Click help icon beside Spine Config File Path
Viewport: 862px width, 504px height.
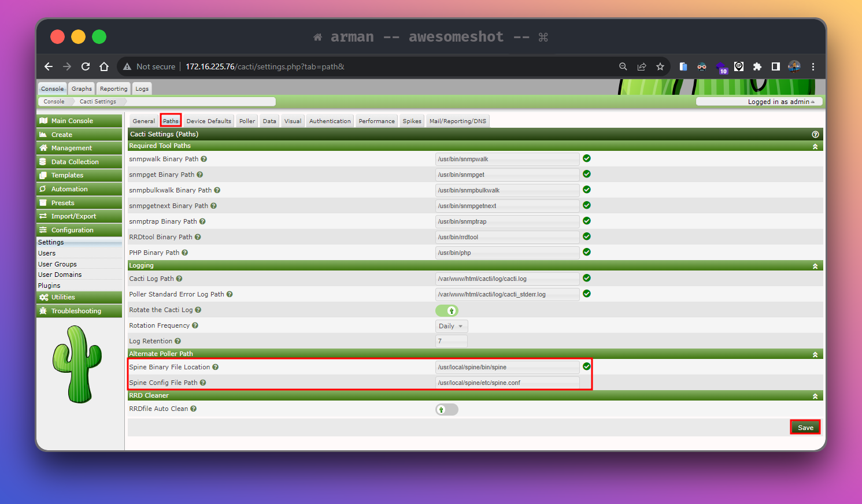coord(203,383)
